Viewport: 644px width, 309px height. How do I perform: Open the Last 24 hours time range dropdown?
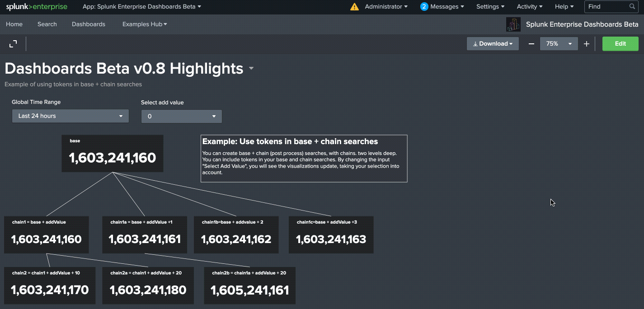click(x=70, y=116)
